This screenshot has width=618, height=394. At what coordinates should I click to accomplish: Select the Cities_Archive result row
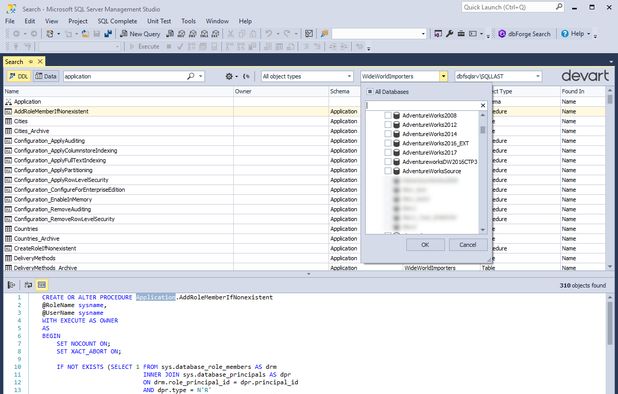304,131
